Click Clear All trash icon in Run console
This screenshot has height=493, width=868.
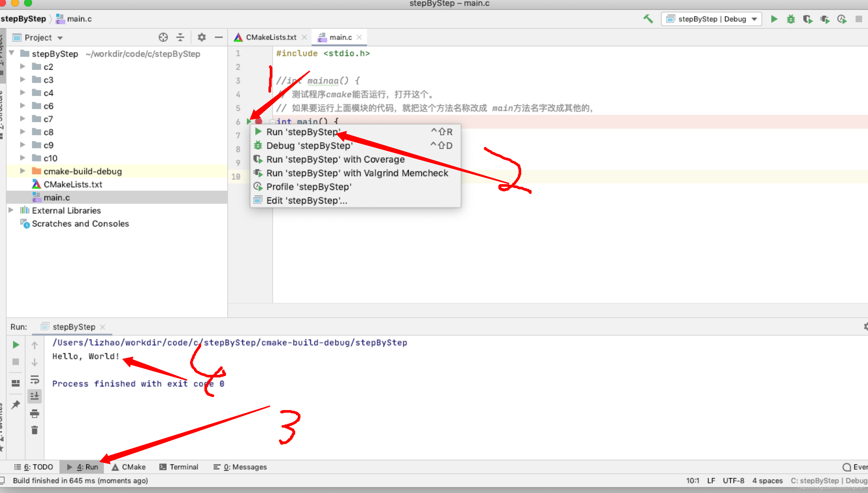(35, 430)
